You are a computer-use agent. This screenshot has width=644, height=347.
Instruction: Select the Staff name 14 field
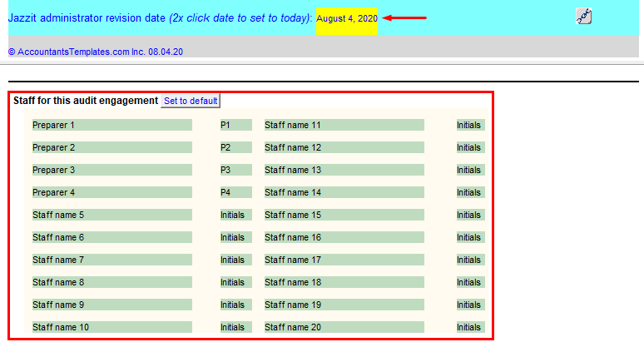344,192
